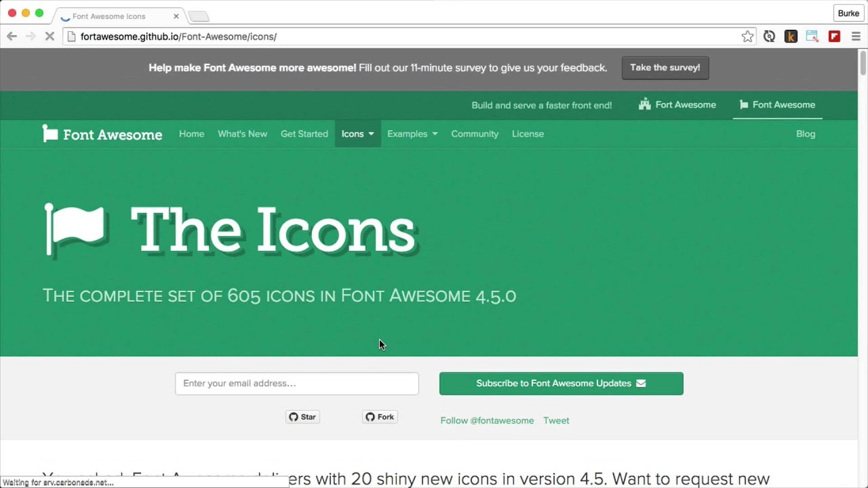
Task: Click Take the survey! button
Action: [x=665, y=68]
